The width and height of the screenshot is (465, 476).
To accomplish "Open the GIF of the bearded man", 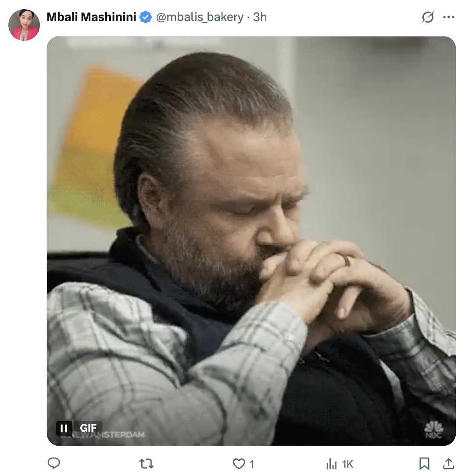I will (x=251, y=241).
